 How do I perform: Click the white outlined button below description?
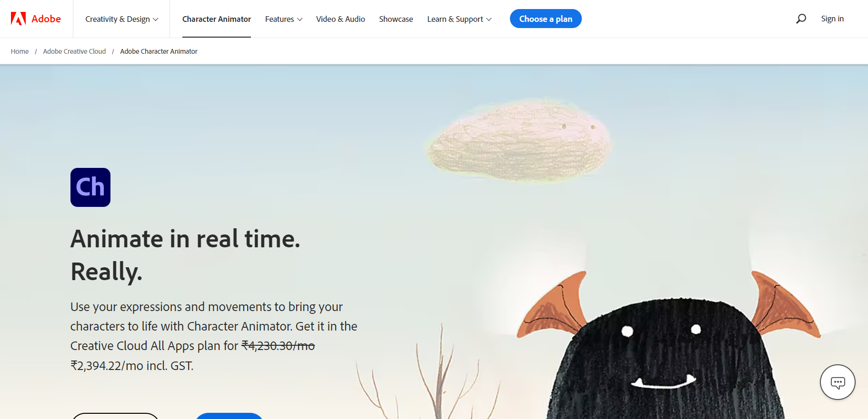tap(115, 416)
